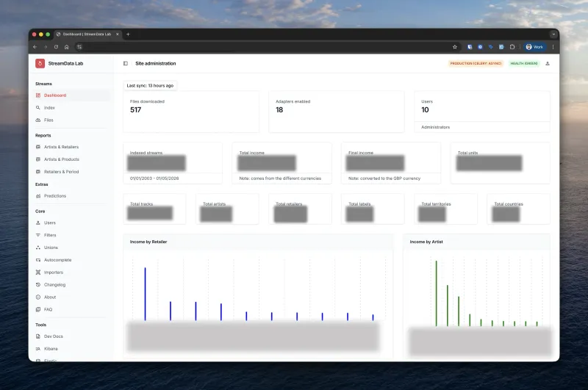Click the Site administration heading
This screenshot has height=390, width=588.
point(156,64)
